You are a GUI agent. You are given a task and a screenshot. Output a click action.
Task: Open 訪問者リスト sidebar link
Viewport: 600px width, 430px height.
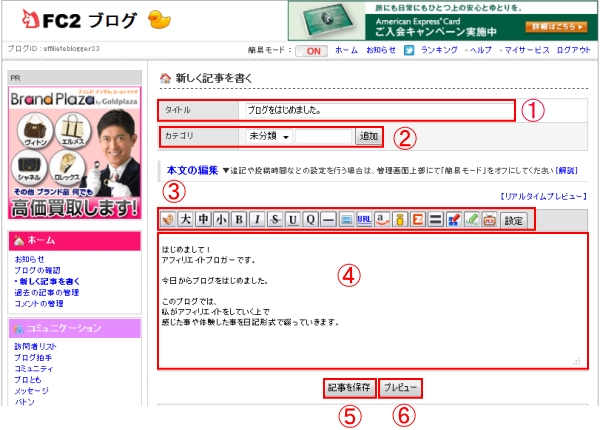pyautogui.click(x=35, y=346)
